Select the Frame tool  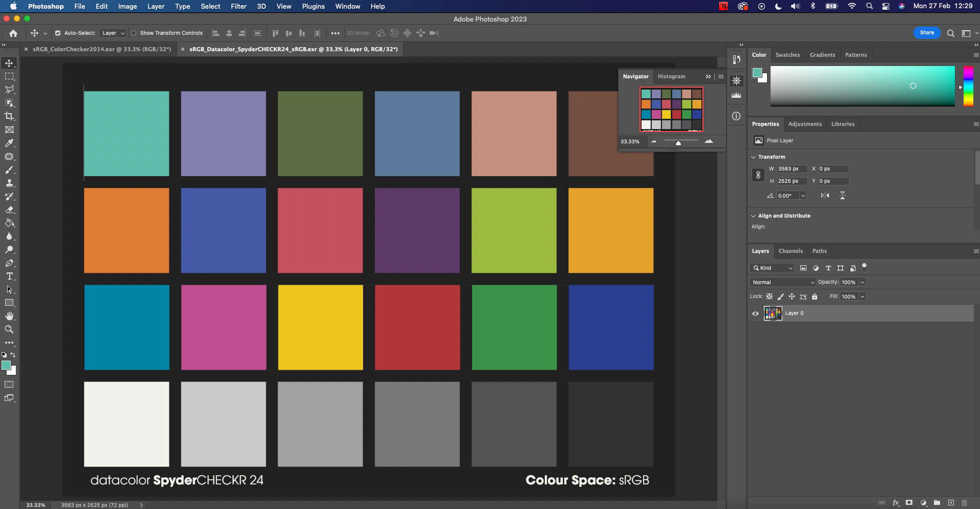tap(9, 130)
